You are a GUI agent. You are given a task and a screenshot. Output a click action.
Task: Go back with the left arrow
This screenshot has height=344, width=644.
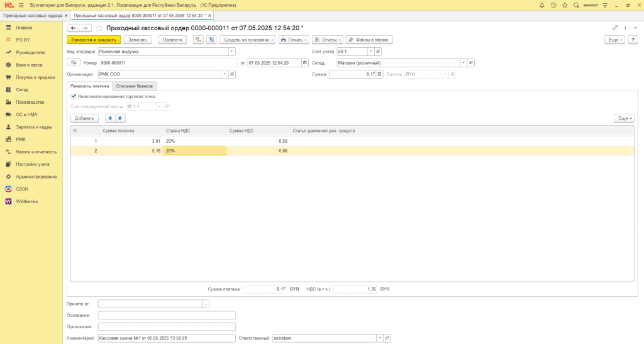(73, 28)
